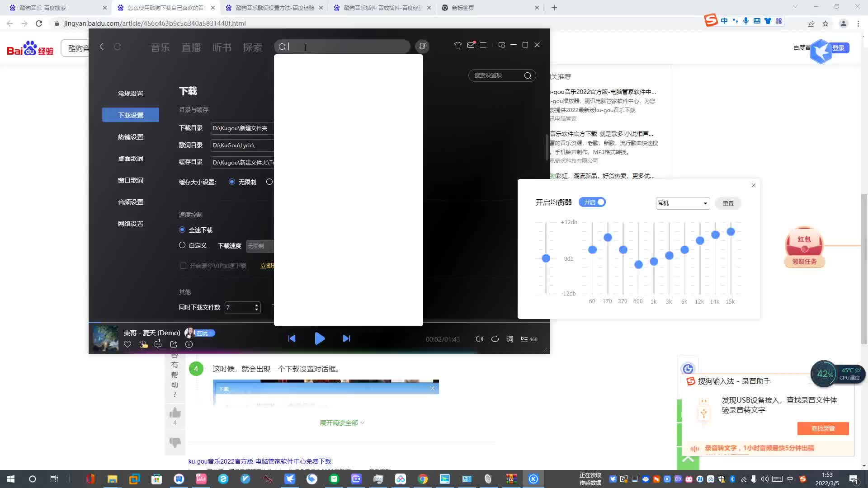Click the listen-to-identify song icon beside search
The image size is (868, 488).
click(422, 46)
